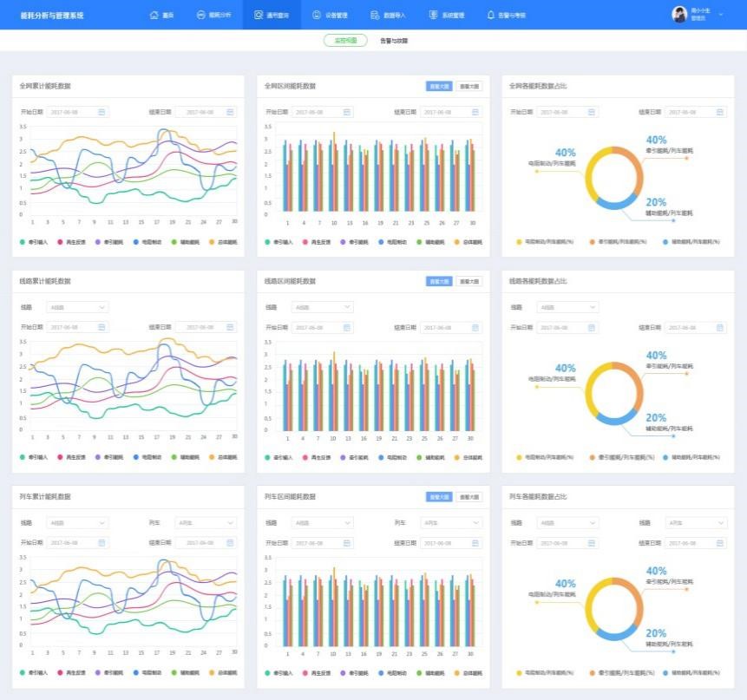Expand 列车 dropdown in 列车累计能耗数据 panel
The image size is (747, 700).
206,523
